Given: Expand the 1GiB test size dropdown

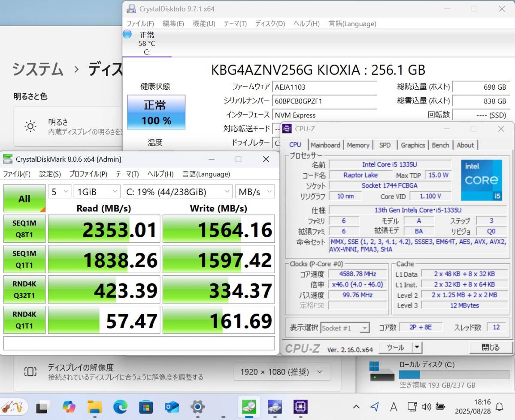Looking at the screenshot, I should pyautogui.click(x=97, y=192).
